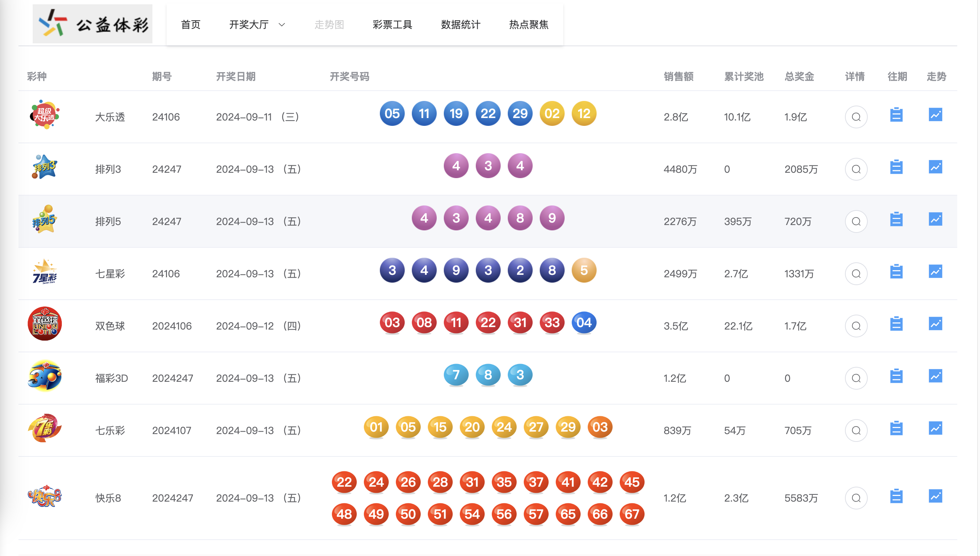Open past draws clipboard for 排列3

[896, 167]
